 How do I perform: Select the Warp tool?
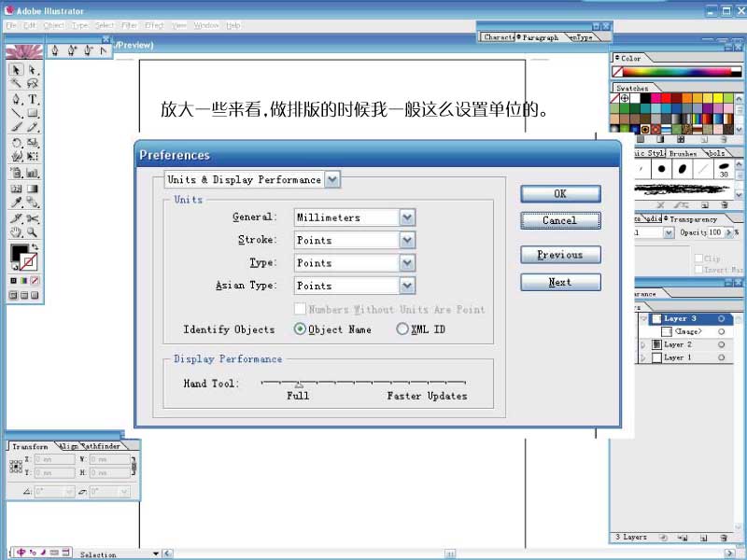[x=16, y=156]
